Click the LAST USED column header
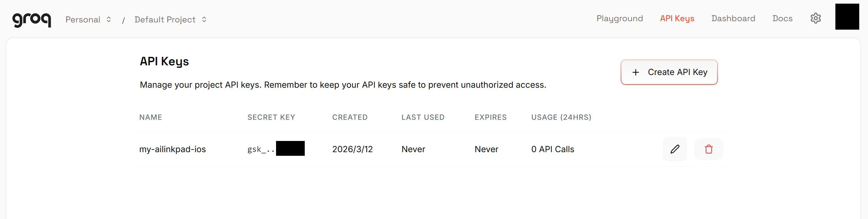 (x=423, y=117)
